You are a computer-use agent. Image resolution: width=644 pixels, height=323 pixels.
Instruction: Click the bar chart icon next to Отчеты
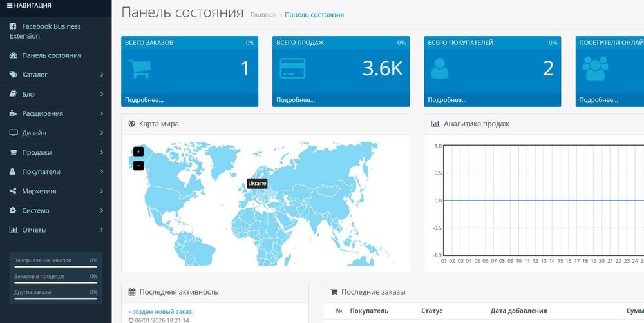[14, 230]
